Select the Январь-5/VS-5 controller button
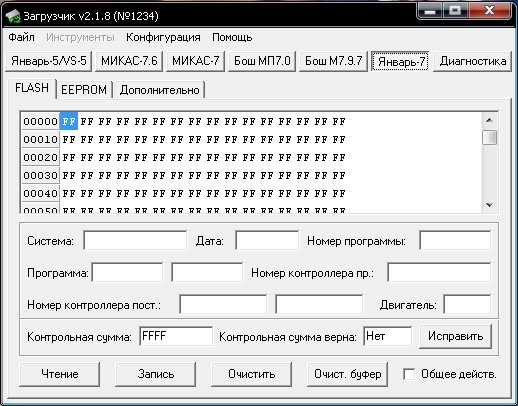This screenshot has height=406, width=518. tap(49, 61)
